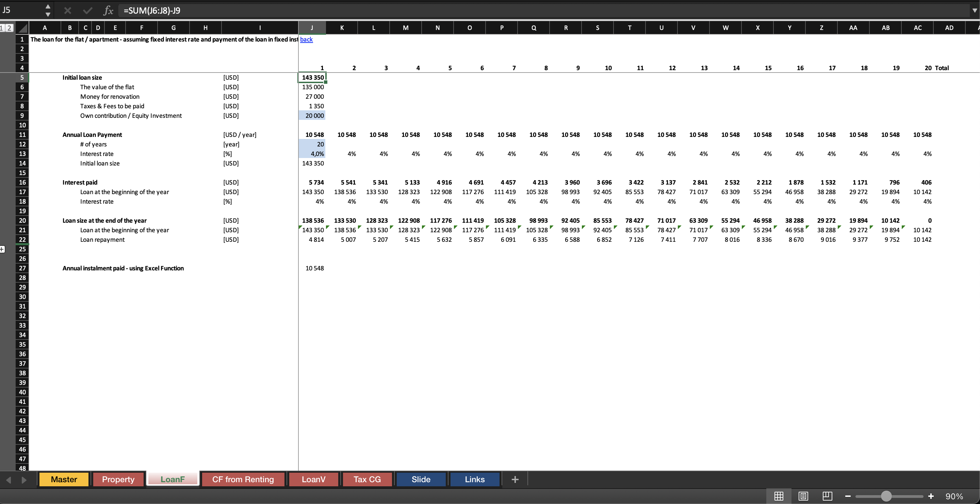The height and width of the screenshot is (504, 980).
Task: Click the cancel entry X icon in formula bar
Action: click(68, 10)
